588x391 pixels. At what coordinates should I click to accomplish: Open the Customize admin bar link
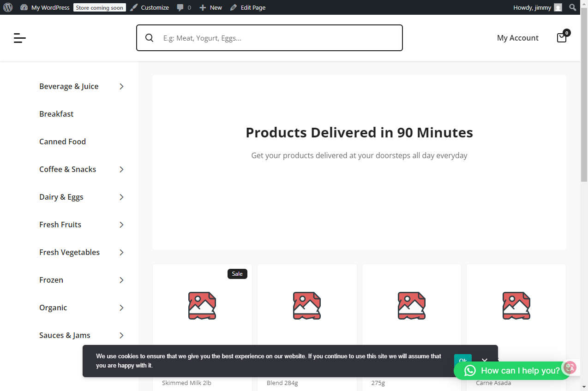click(150, 7)
